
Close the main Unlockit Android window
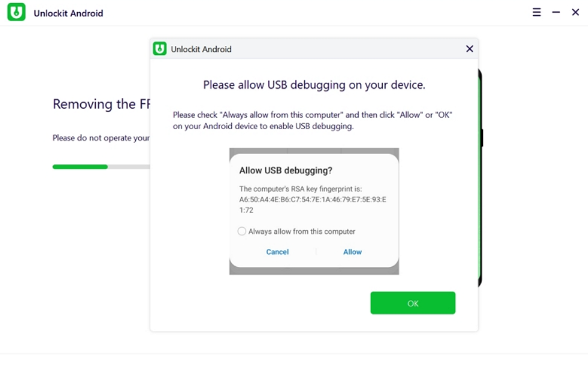coord(575,12)
